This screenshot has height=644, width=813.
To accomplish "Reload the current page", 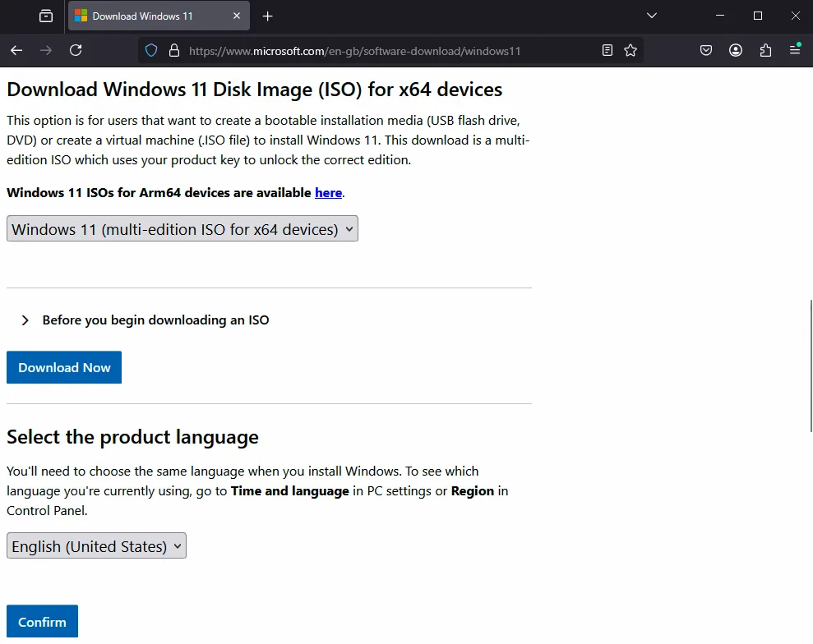I will click(76, 50).
